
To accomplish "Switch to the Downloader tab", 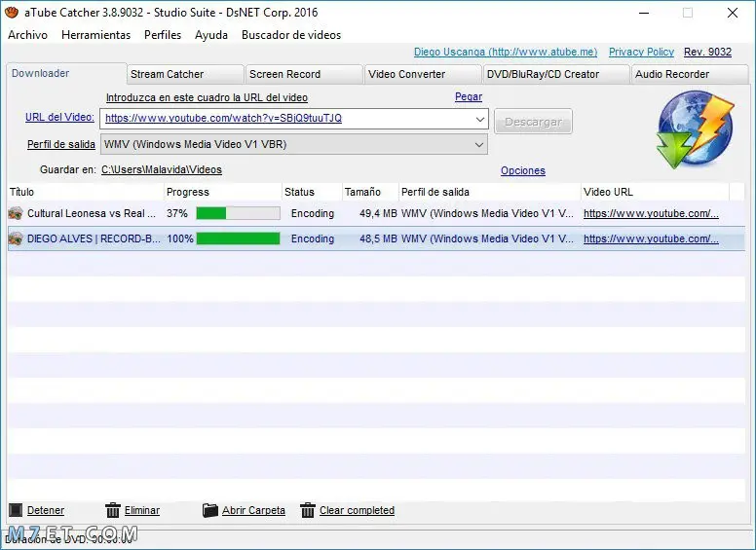I will (x=66, y=73).
